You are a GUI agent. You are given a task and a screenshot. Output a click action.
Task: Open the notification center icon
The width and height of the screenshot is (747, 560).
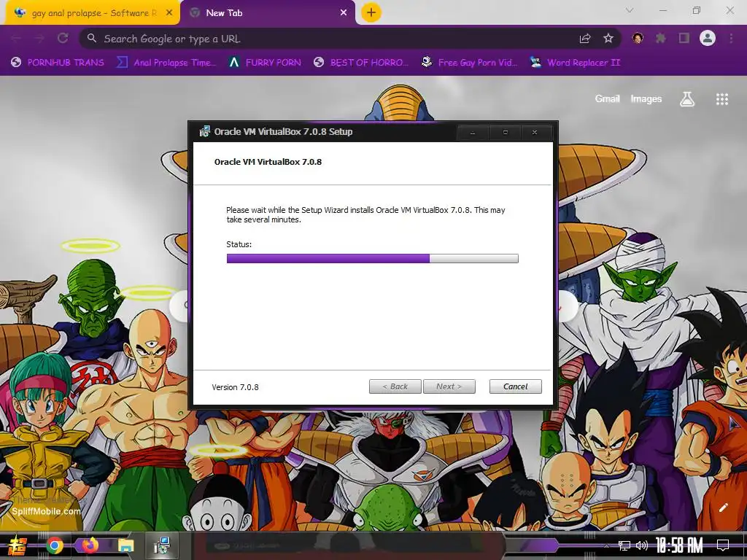pos(723,545)
